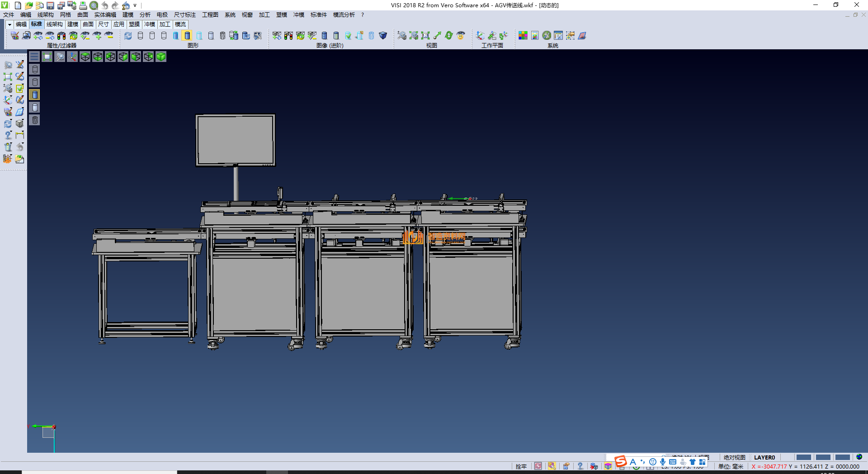Screen dimensions: 868x474
Task: Toggle the highlighted shaded cylinder display mode
Action: (187, 35)
